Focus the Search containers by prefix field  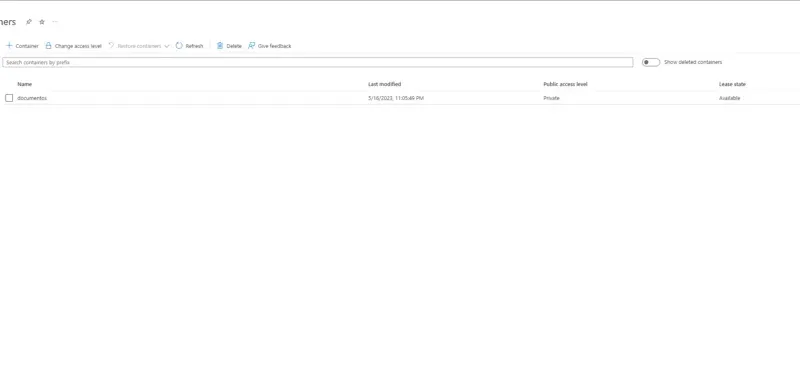[317, 62]
